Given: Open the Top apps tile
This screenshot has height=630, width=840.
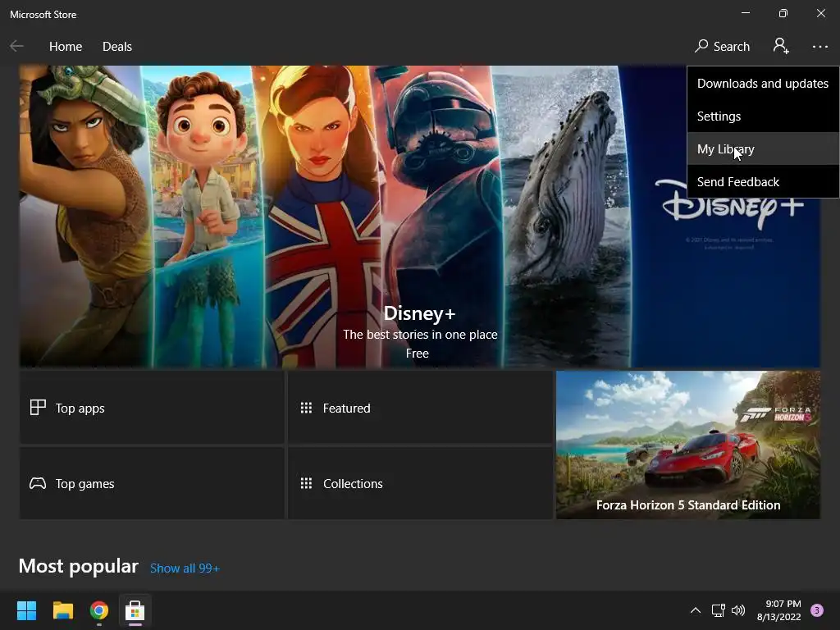Looking at the screenshot, I should tap(152, 408).
